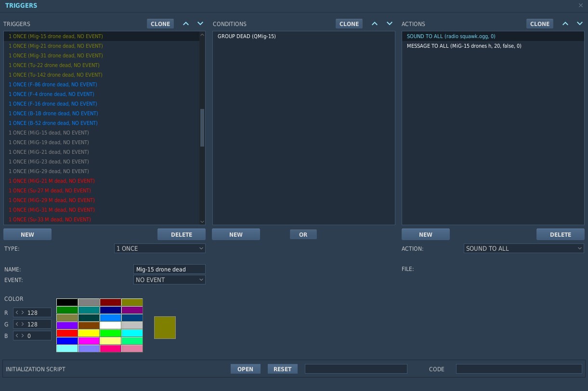The image size is (588, 391).
Task: Select trigger 'Tu-142 drone dead'
Action: pos(101,75)
